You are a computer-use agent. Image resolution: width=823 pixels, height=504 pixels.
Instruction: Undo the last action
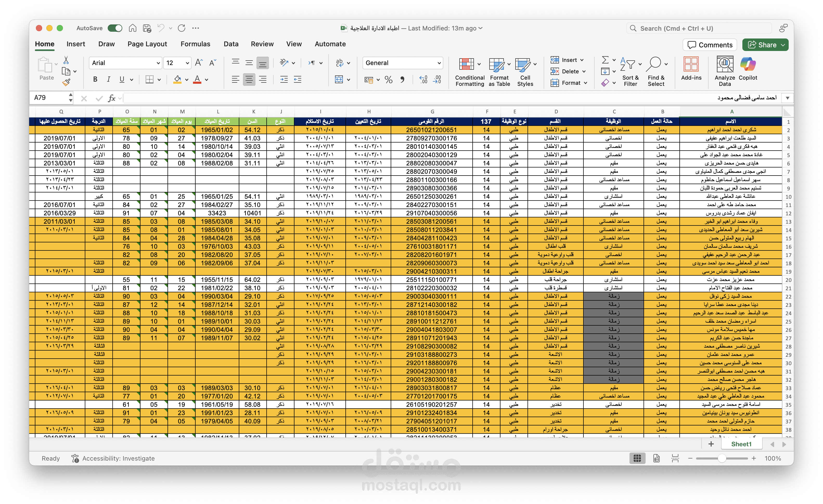pos(161,28)
